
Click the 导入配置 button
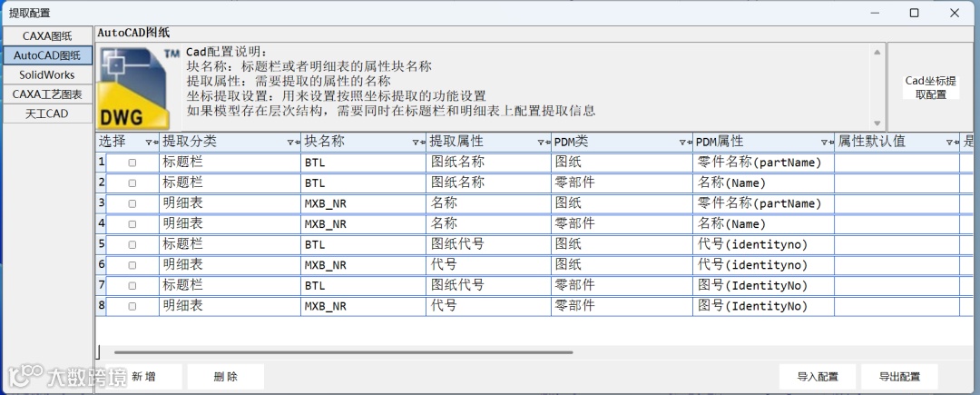(x=818, y=377)
